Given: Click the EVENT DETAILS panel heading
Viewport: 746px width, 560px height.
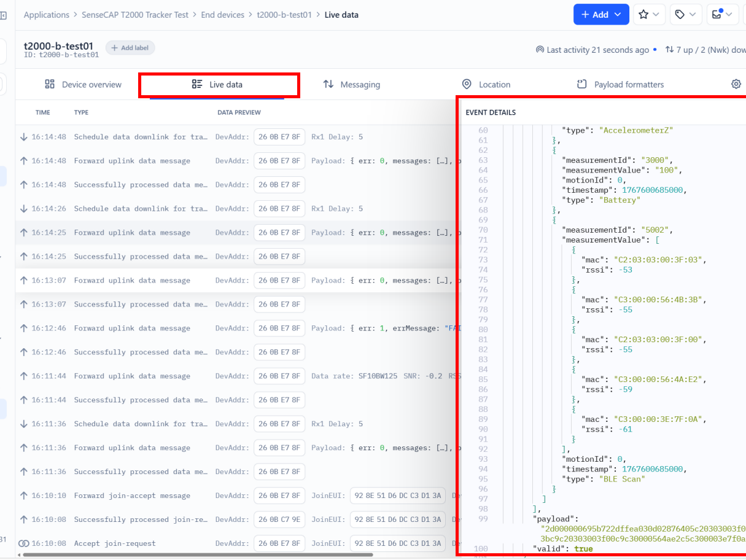Looking at the screenshot, I should click(x=491, y=112).
